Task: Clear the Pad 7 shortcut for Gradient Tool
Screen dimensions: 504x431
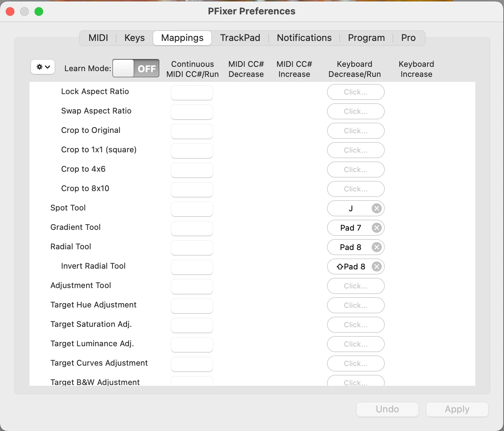Action: [x=376, y=228]
